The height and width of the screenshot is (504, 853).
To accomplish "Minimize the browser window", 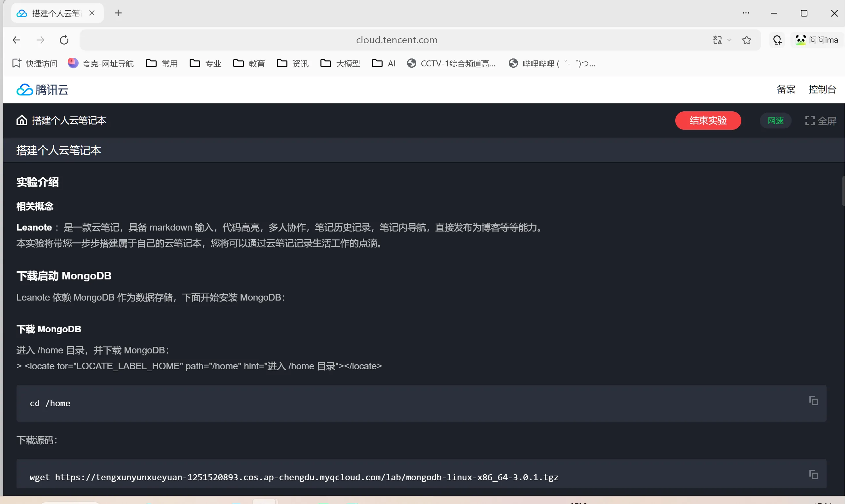I will tap(774, 13).
